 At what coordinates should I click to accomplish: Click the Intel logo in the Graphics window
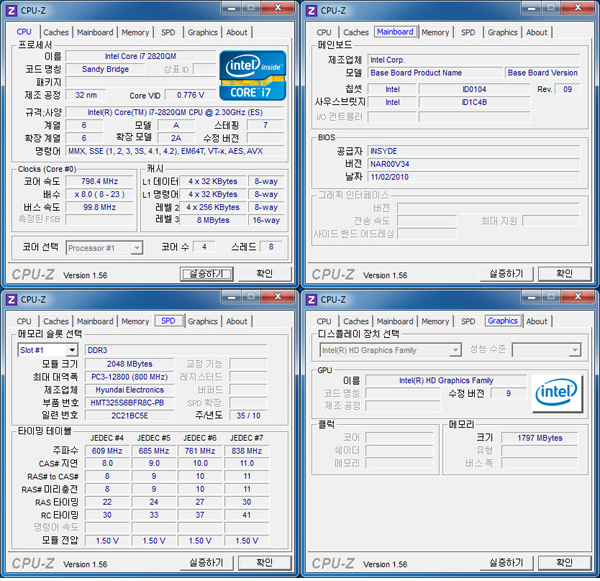click(557, 393)
